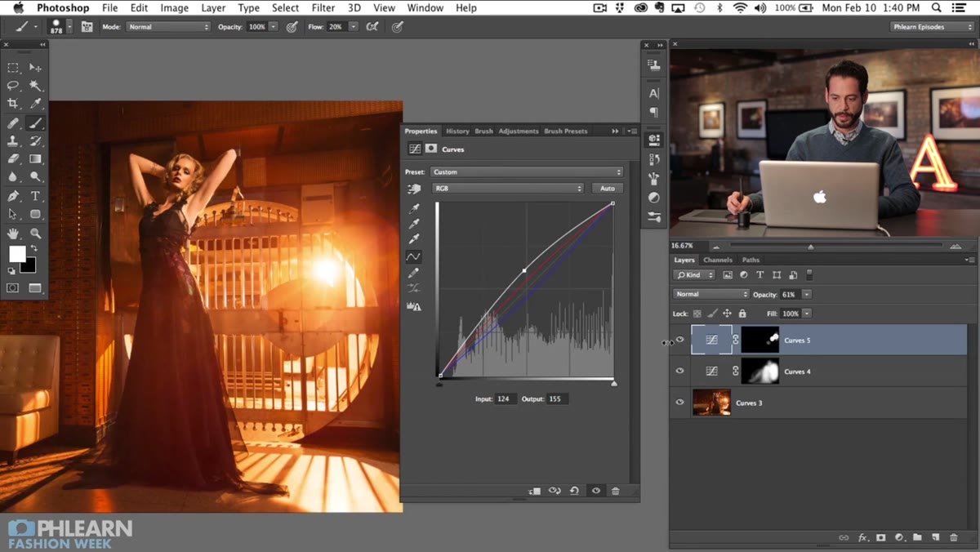Delete the adjustment using Properties trash icon
Viewport: 980px width, 552px height.
click(x=616, y=491)
